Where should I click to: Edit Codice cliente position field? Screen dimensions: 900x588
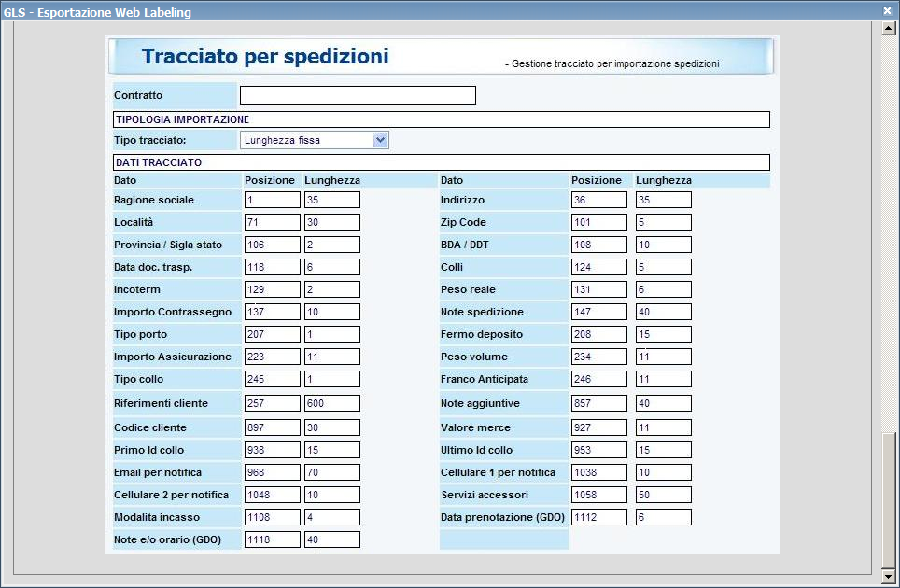point(272,427)
